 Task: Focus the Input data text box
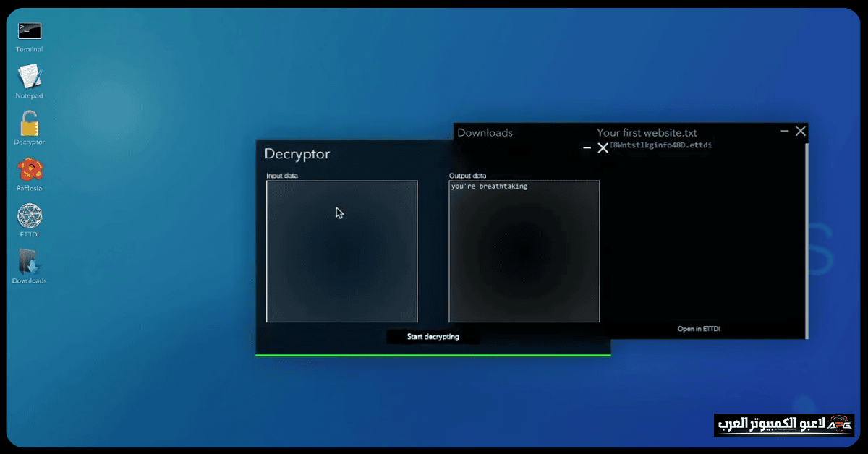coord(342,251)
